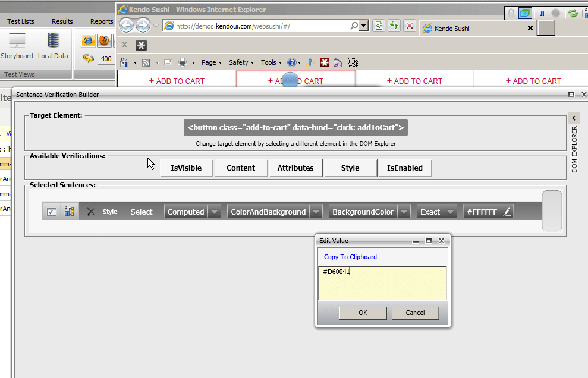Click the yellow speech bubble annotation icon

[88, 58]
